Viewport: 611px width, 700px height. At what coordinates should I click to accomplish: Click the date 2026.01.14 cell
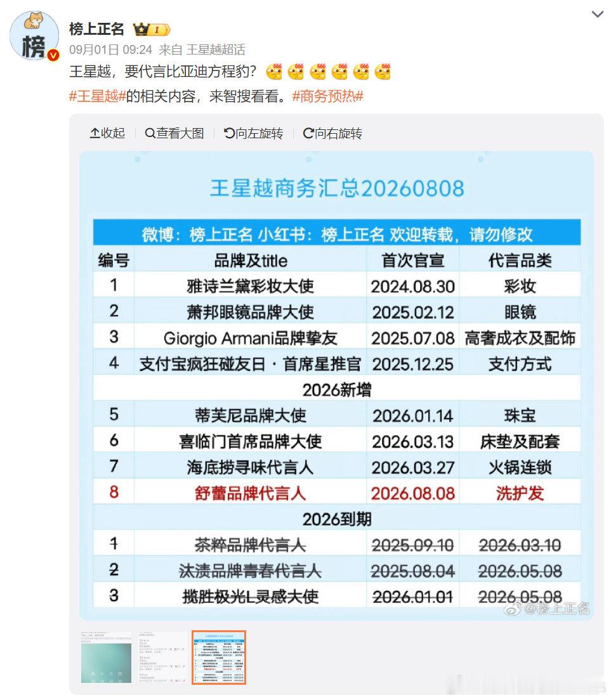coord(412,415)
